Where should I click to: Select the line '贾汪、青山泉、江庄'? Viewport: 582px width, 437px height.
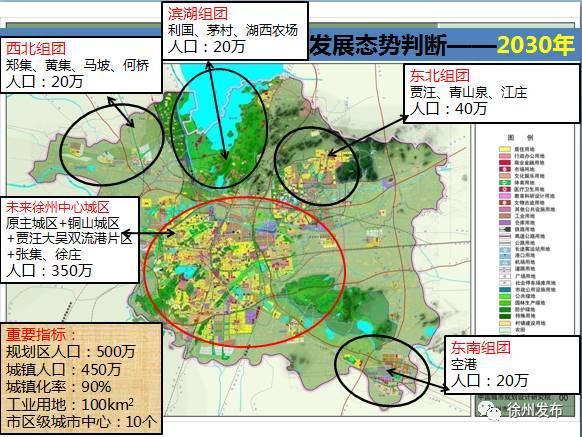(468, 92)
